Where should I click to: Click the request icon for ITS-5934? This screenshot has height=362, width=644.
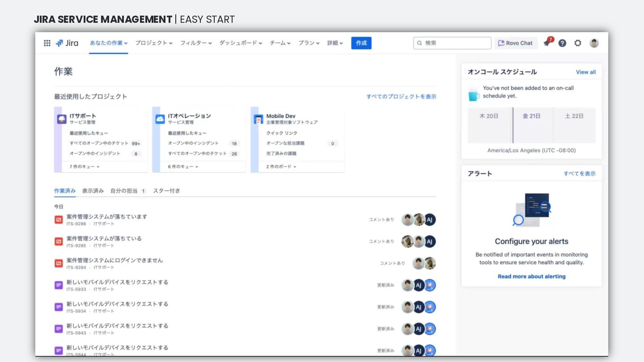59,307
